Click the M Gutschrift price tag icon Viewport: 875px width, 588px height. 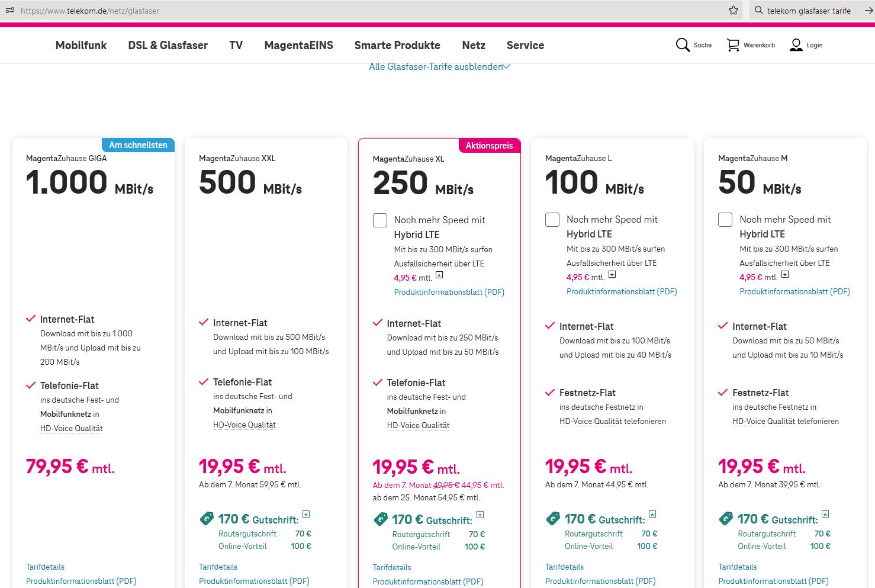(x=725, y=519)
